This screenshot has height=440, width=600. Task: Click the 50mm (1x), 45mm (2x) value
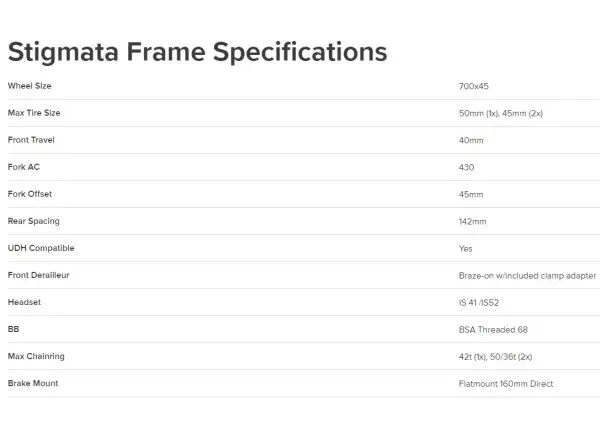[501, 113]
